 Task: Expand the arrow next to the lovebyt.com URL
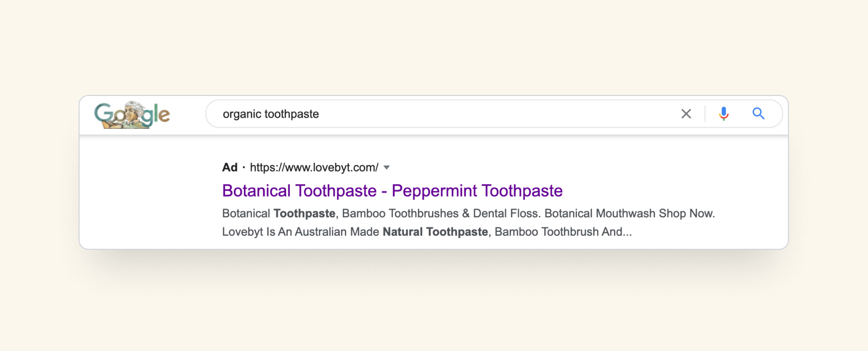386,168
